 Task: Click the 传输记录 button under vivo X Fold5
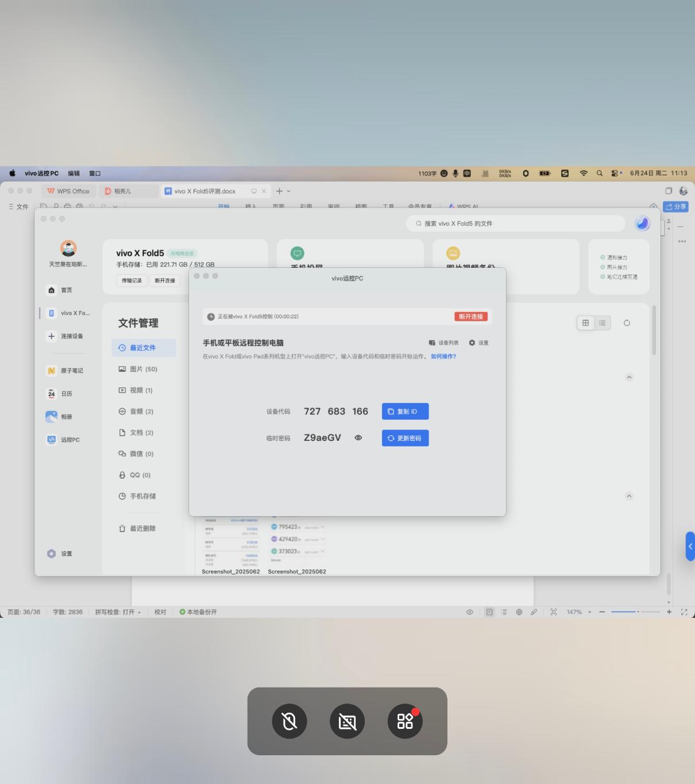point(132,280)
